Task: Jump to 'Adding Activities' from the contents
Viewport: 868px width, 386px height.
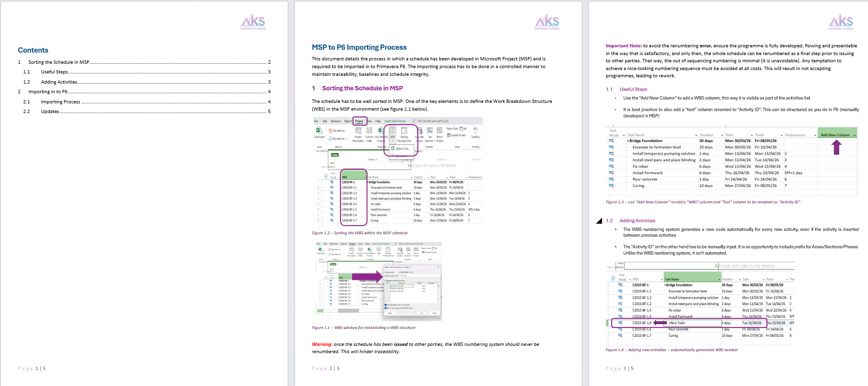Action: 147,82
